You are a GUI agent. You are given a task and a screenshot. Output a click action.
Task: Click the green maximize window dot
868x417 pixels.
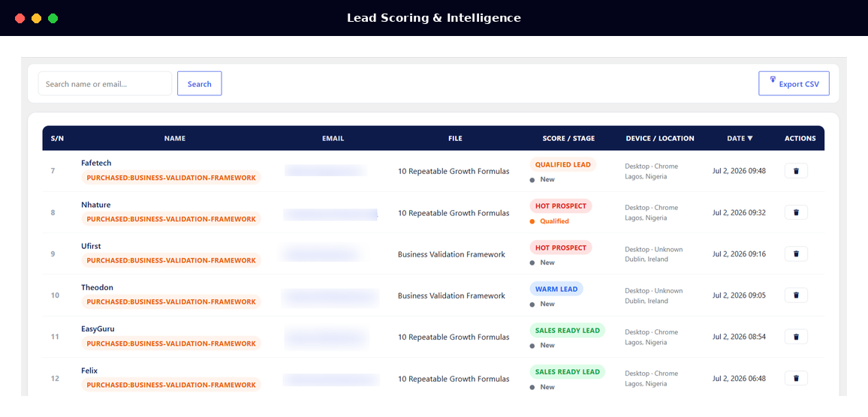[53, 18]
